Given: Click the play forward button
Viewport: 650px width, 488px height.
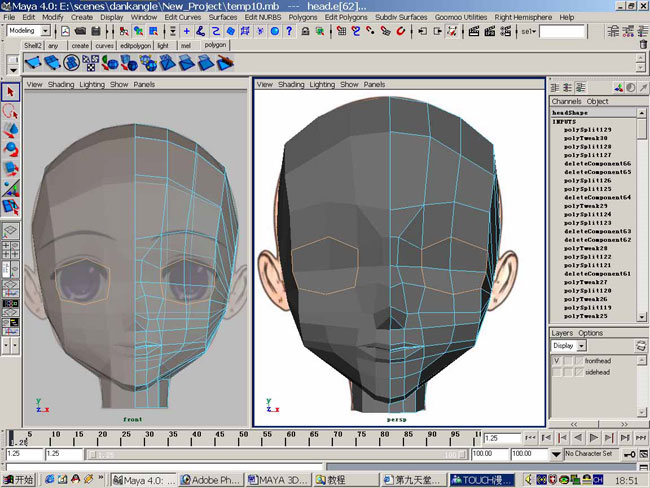Looking at the screenshot, I should 594,438.
